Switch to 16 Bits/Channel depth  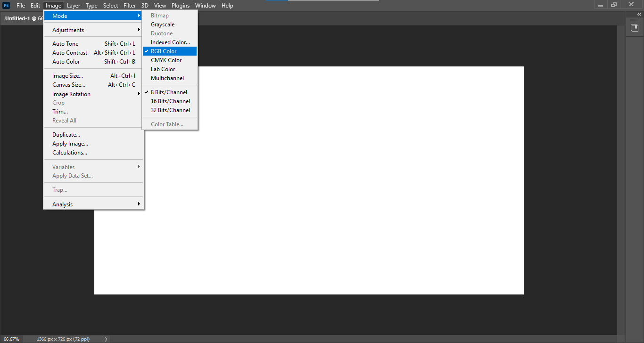(170, 101)
